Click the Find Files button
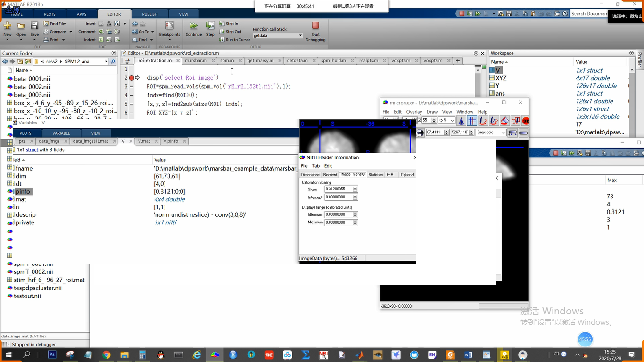 55,24
